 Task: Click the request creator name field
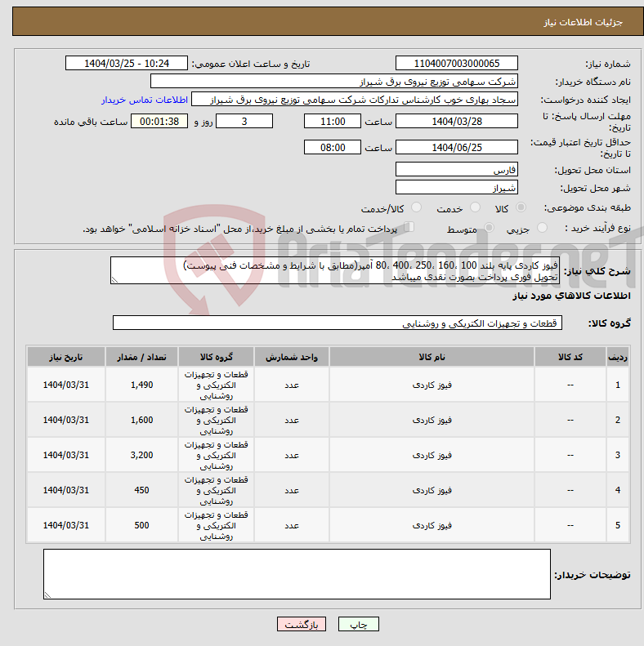click(355, 100)
